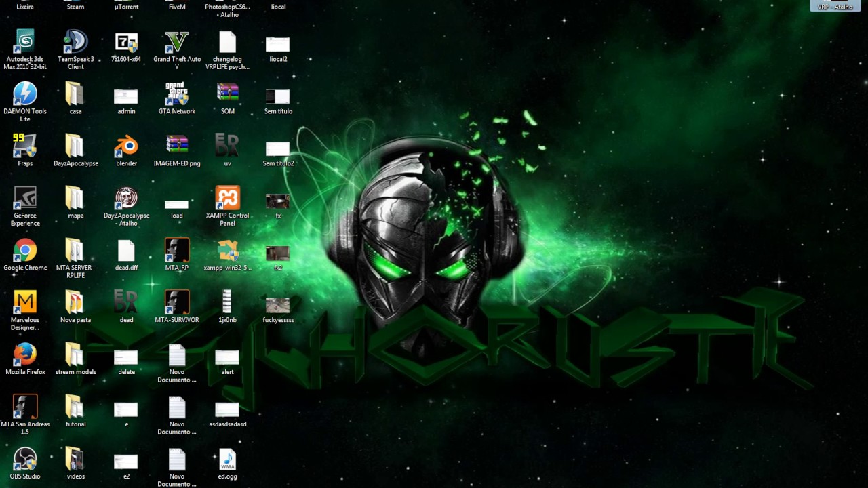Launch Fraps from desktop

tap(25, 146)
